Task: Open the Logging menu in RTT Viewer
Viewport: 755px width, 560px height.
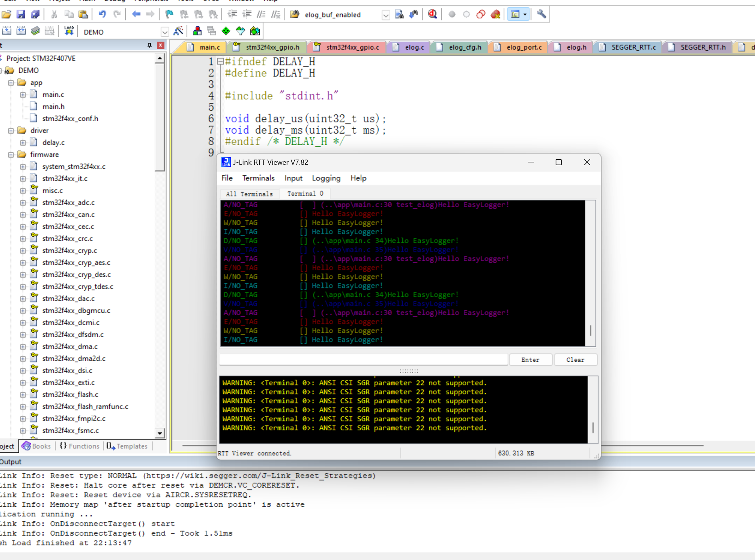Action: tap(326, 178)
